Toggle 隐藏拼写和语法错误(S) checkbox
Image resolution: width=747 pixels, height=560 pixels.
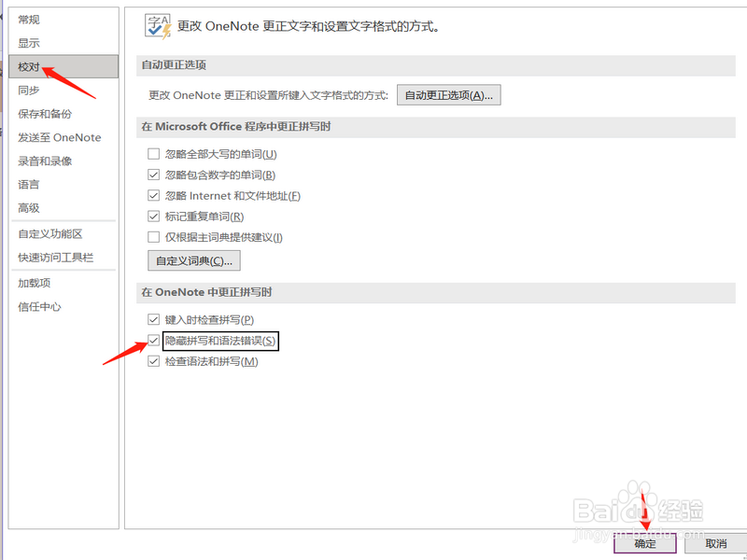click(153, 341)
